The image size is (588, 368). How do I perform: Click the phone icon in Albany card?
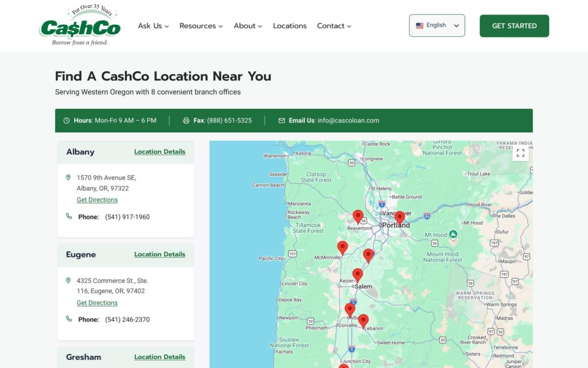tap(69, 216)
